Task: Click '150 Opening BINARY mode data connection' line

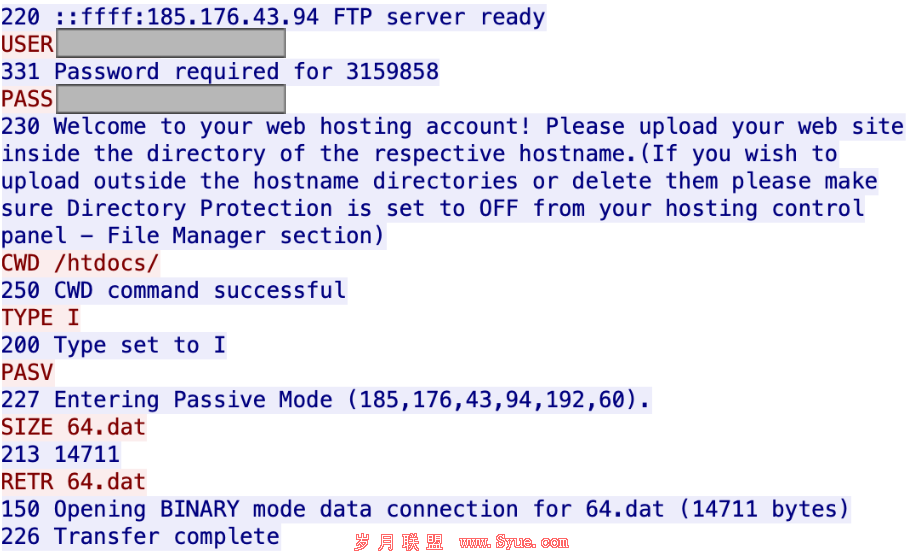Action: 426,509
